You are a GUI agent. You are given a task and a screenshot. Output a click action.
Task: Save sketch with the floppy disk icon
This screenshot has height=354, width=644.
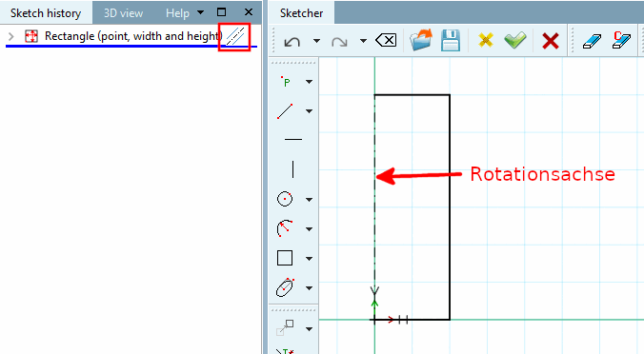[451, 40]
